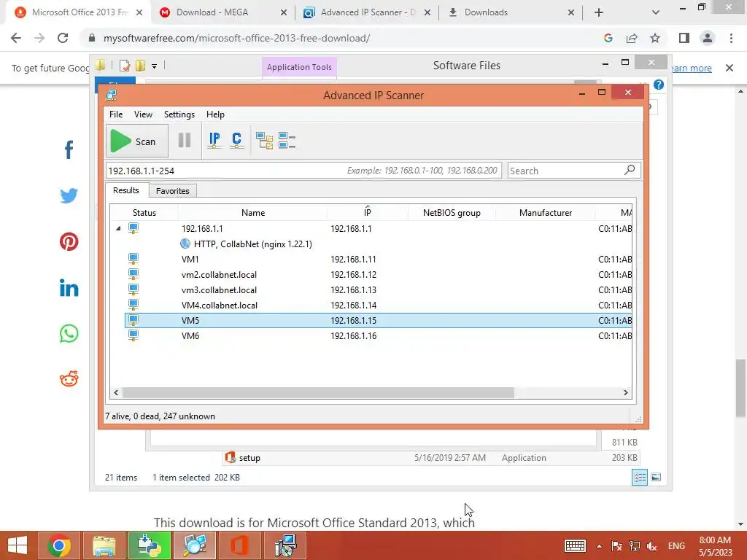Switch Software Files to details view icon

pos(639,477)
